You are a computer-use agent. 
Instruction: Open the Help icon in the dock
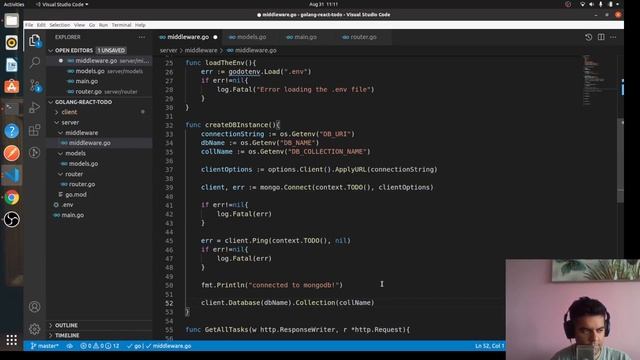click(11, 131)
